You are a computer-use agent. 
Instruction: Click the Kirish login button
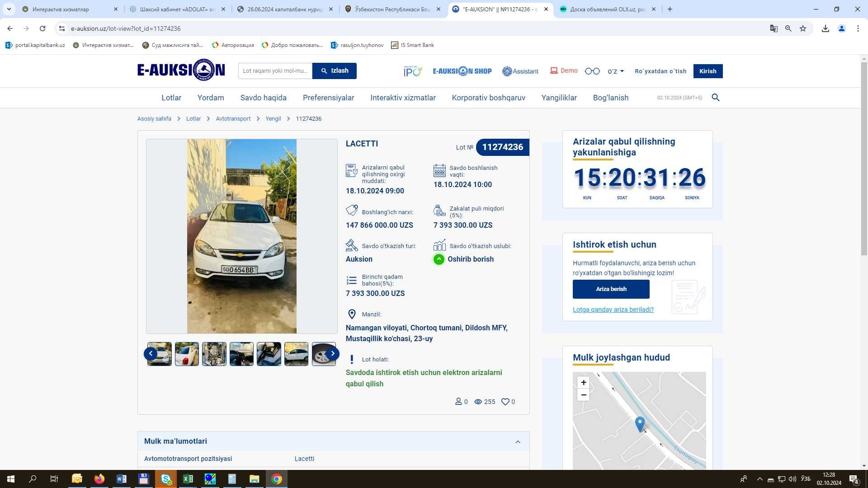(708, 71)
